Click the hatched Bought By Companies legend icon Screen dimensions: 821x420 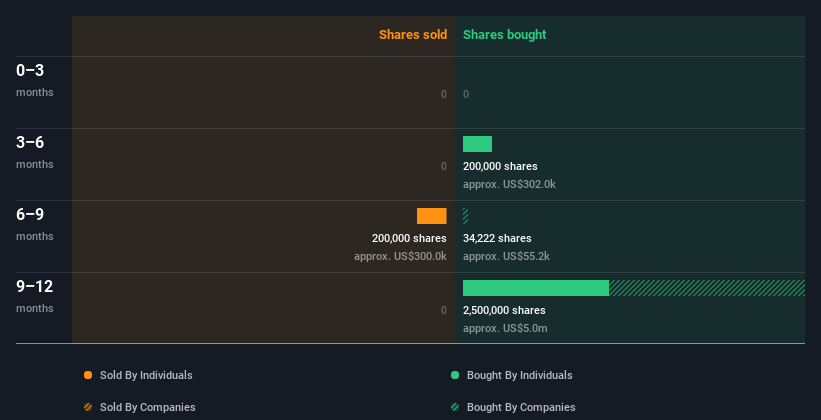click(455, 407)
